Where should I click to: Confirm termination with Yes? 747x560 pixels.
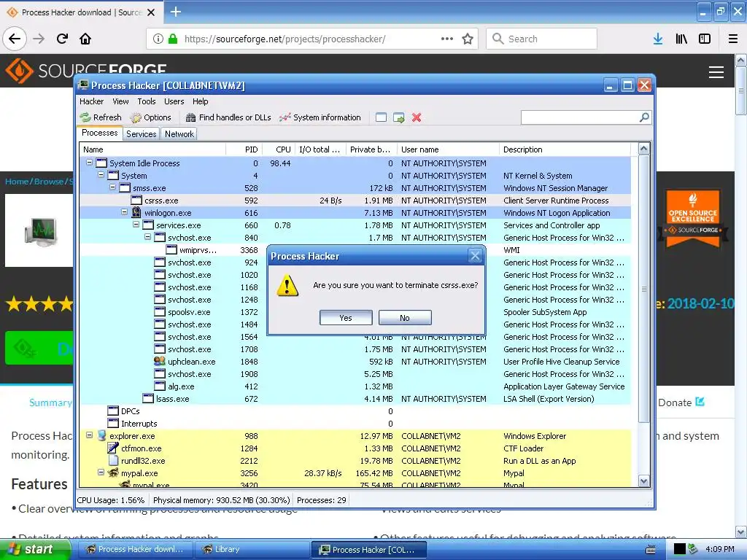[x=346, y=318]
